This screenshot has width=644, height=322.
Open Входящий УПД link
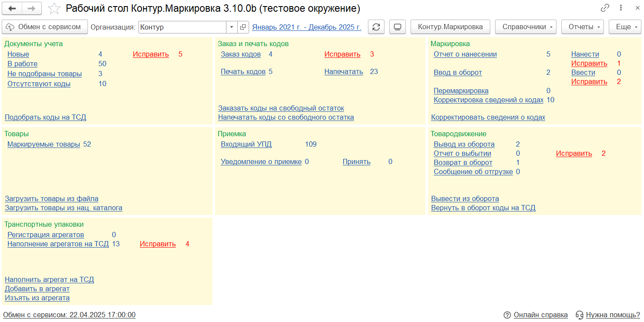coord(246,144)
